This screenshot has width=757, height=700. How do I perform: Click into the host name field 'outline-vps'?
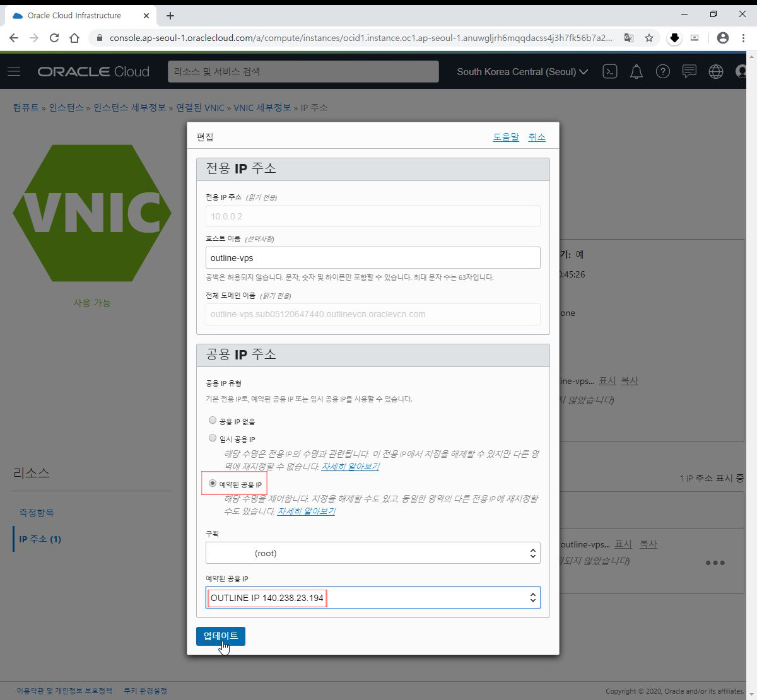click(x=373, y=257)
